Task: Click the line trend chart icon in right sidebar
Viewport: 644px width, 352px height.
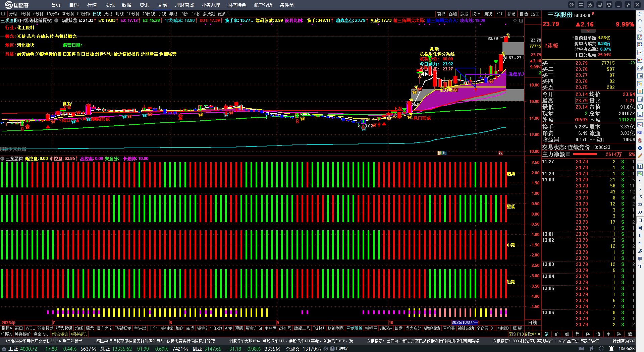Action: pyautogui.click(x=640, y=53)
